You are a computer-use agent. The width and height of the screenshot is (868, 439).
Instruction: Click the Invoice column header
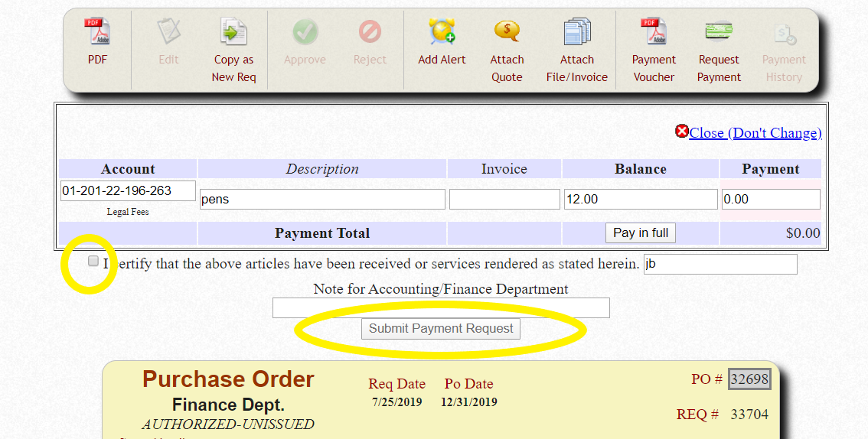[x=504, y=169]
